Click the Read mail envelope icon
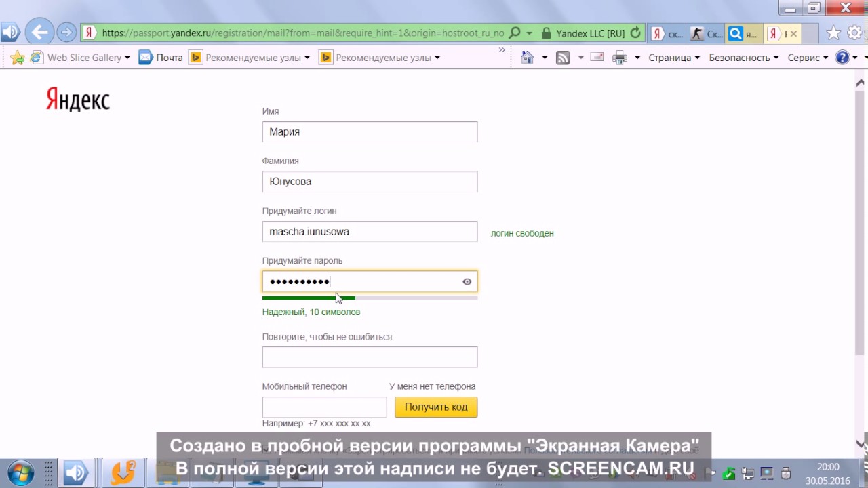The height and width of the screenshot is (488, 868). click(597, 58)
